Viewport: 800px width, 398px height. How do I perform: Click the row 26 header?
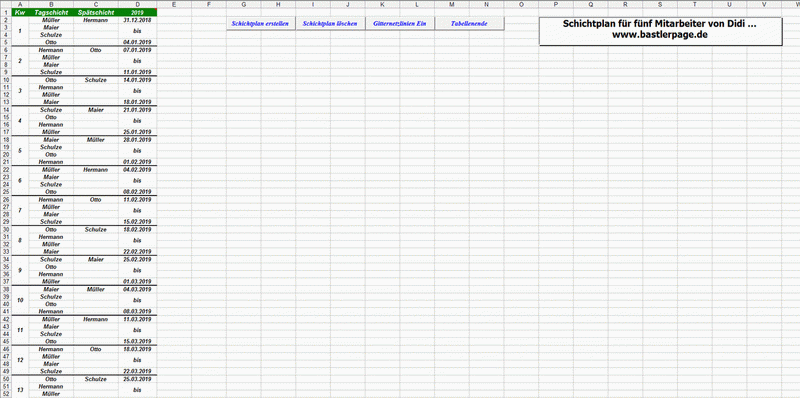5,200
